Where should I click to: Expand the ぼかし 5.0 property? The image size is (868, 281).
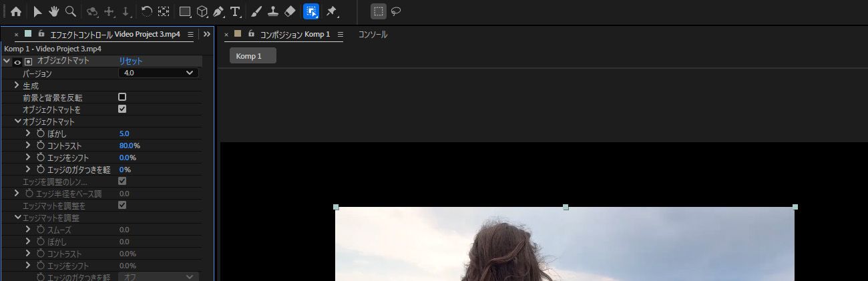tap(28, 133)
